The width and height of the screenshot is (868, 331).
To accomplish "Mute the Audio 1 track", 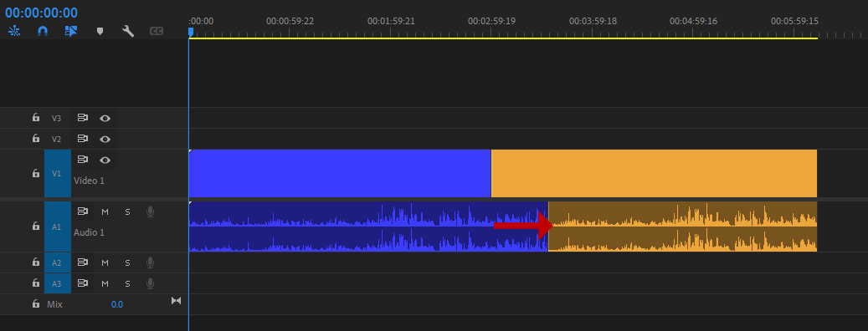I will 105,211.
